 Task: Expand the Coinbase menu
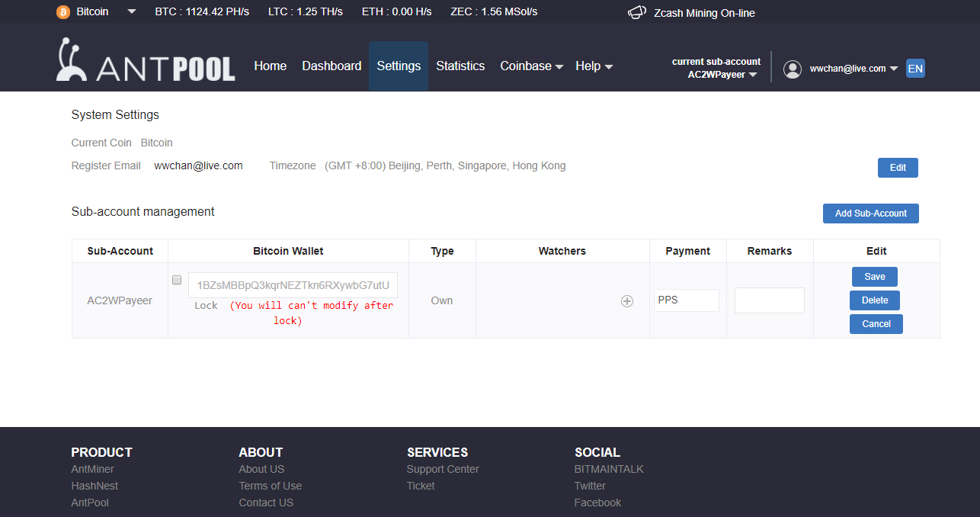[x=531, y=66]
